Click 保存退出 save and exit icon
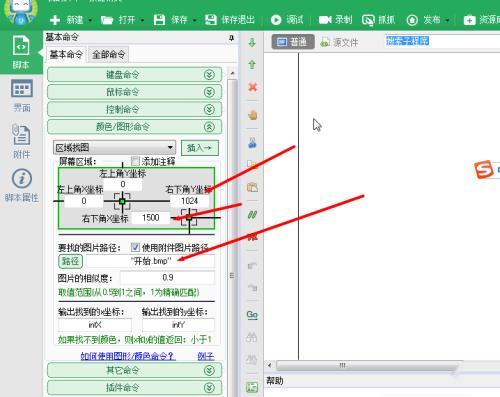 tap(211, 20)
